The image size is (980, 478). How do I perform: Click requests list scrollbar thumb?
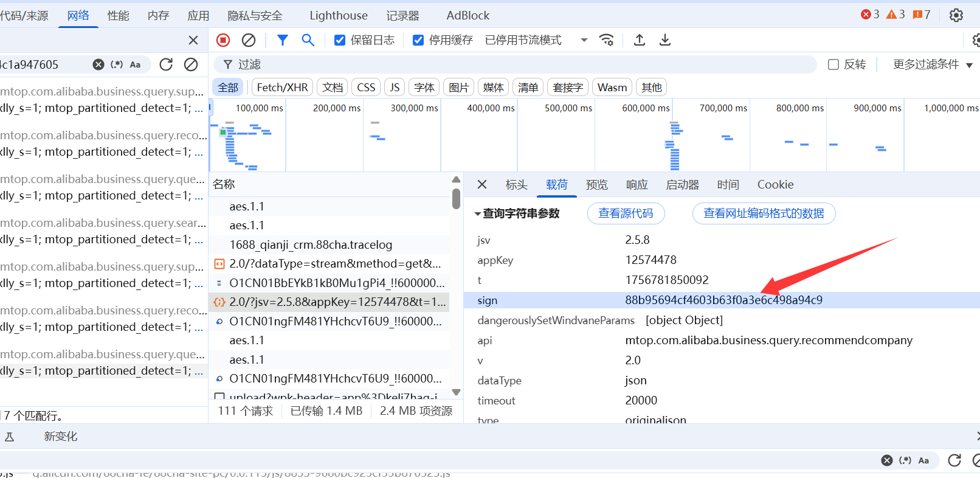pyautogui.click(x=456, y=199)
